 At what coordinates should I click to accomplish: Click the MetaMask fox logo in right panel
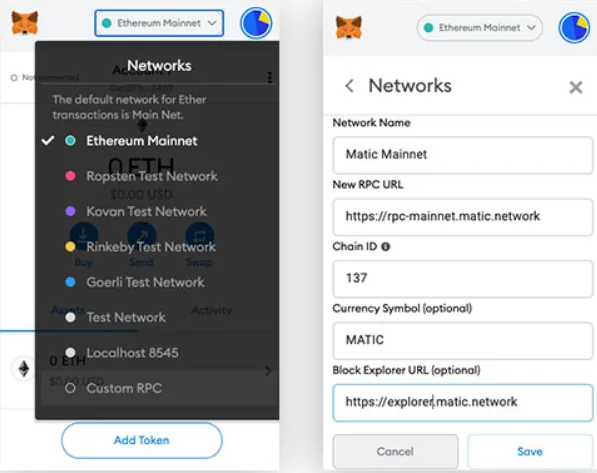point(349,27)
